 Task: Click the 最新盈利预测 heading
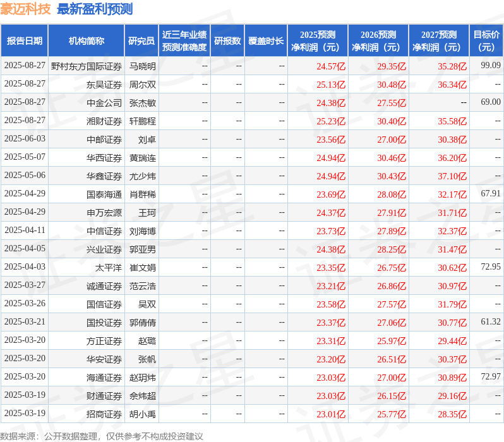[x=95, y=9]
